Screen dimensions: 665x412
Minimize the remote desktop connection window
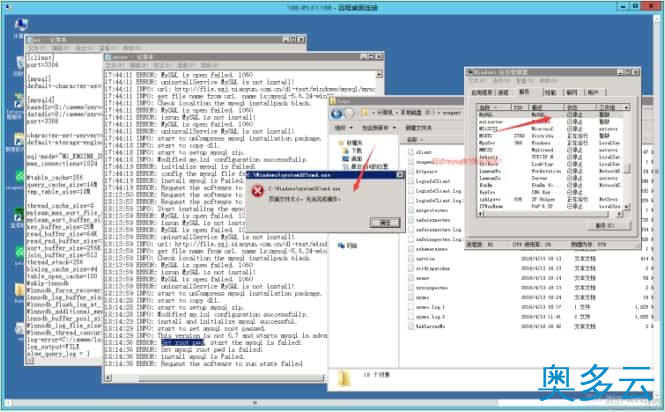(623, 6)
